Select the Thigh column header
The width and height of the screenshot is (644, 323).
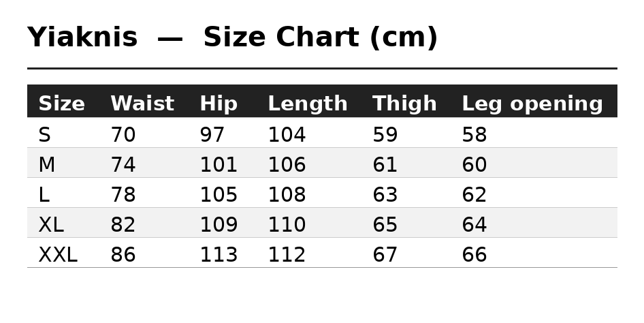tap(404, 104)
